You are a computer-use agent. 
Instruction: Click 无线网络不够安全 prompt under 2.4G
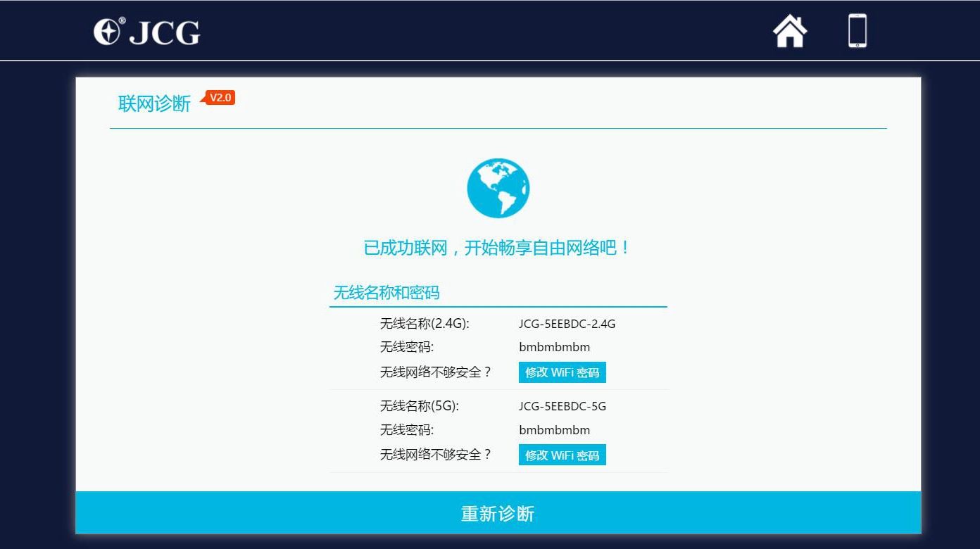tap(436, 372)
